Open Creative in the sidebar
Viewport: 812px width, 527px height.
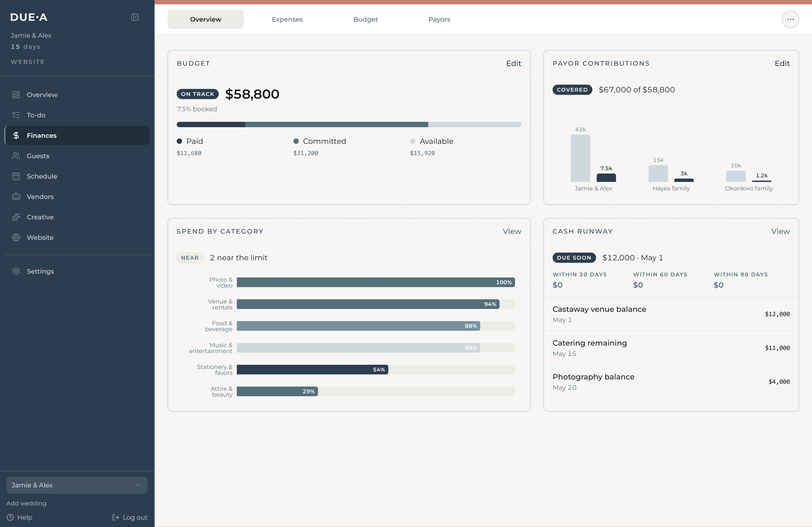77,217
